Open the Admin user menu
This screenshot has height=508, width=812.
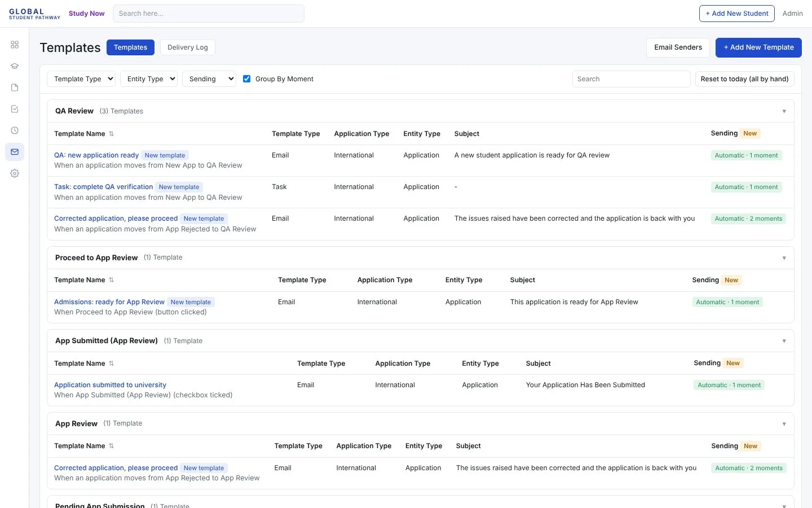coord(792,14)
